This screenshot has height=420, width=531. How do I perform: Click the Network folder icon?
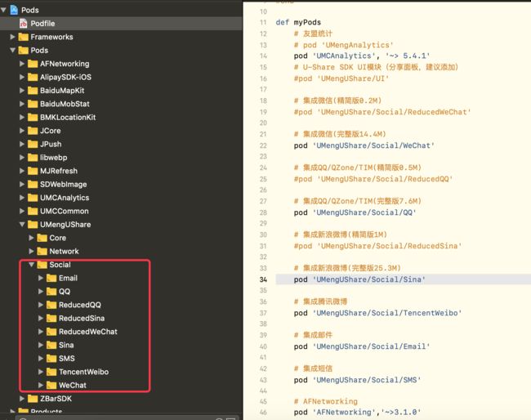pos(42,251)
